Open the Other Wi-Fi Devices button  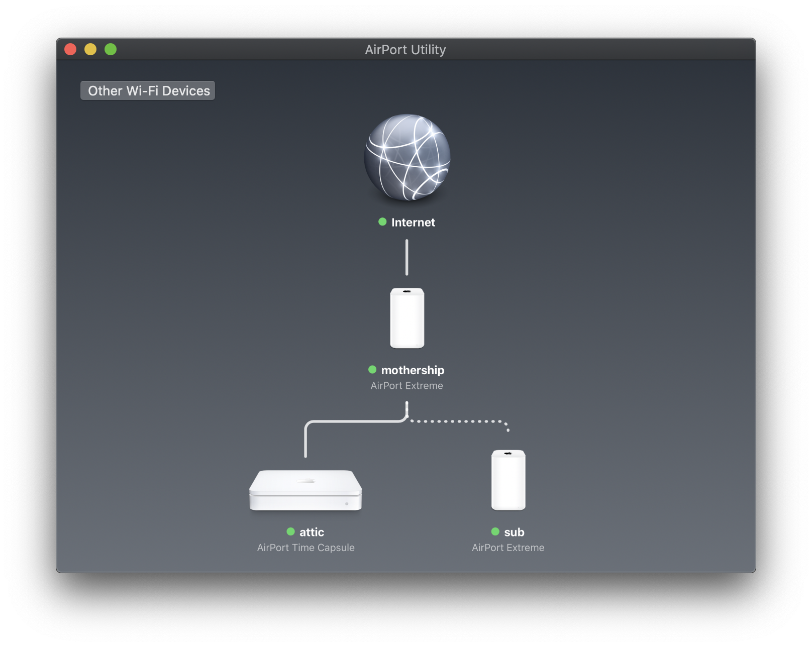tap(148, 90)
